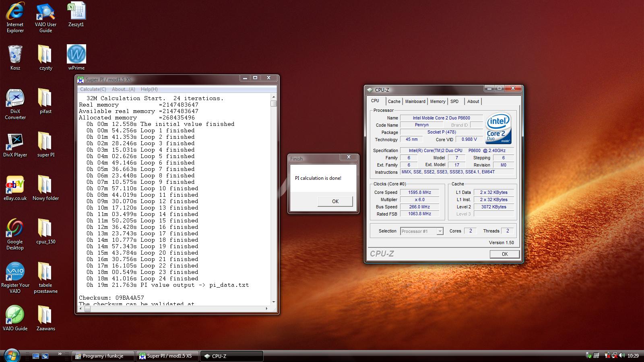Select the Kosz recycle bin icon
This screenshot has width=644, height=362.
pyautogui.click(x=15, y=58)
